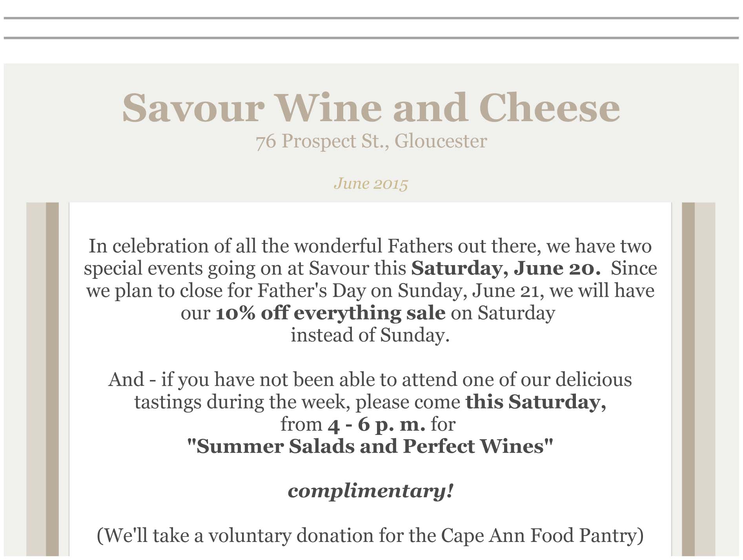Click the topmost gray horizontal divider line
The height and width of the screenshot is (560, 743).
click(371, 18)
